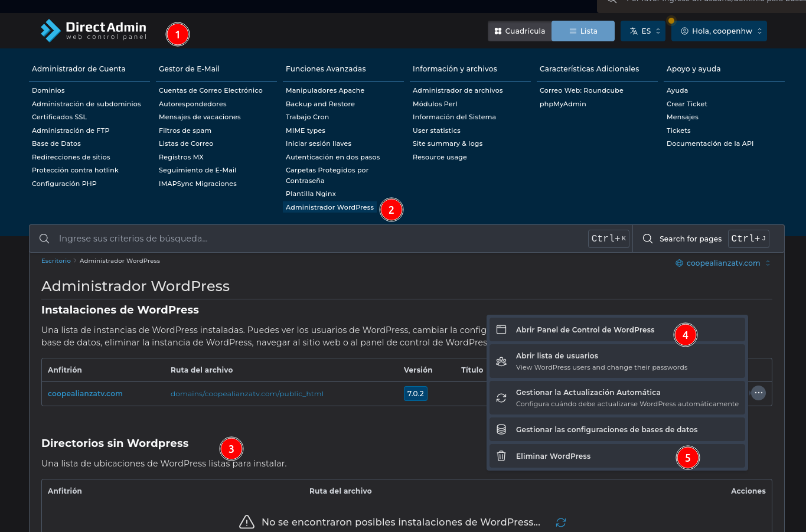Screen dimensions: 806x532
Task: Open Base de Datos
Action: 56,143
